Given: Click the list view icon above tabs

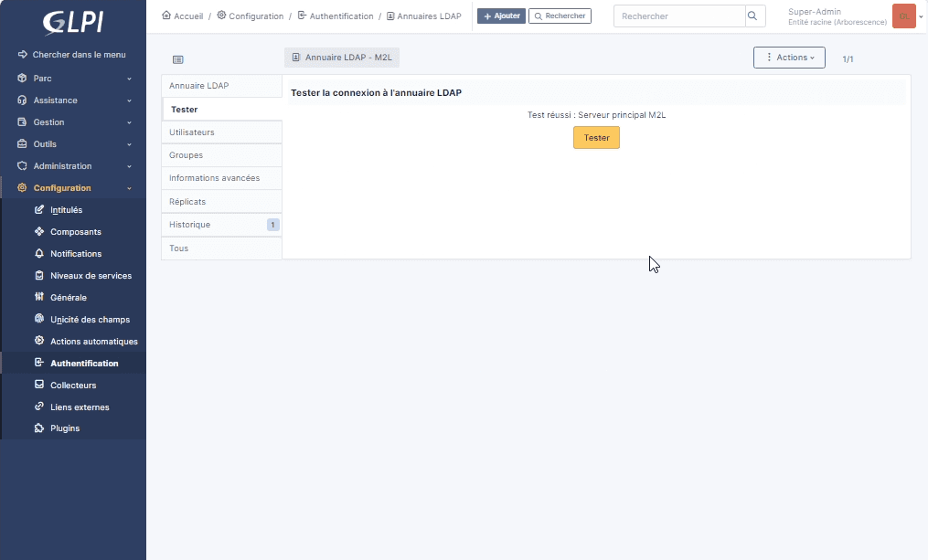Looking at the screenshot, I should click(x=178, y=59).
